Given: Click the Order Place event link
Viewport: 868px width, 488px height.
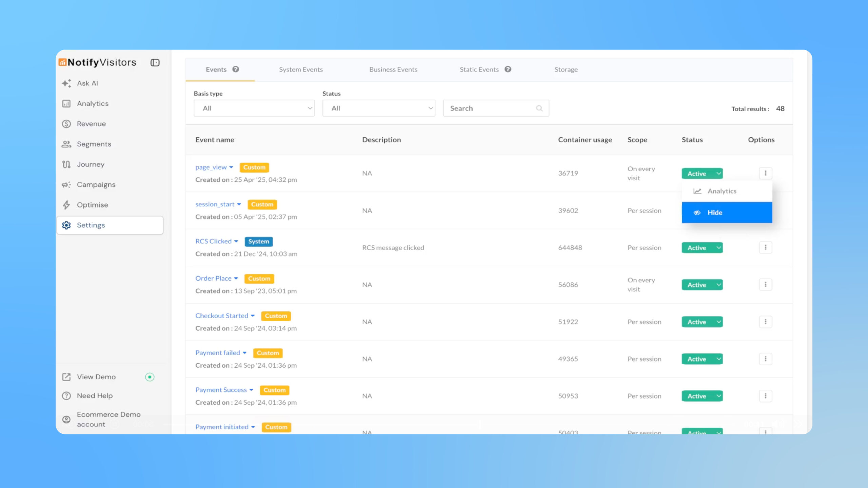Looking at the screenshot, I should coord(214,278).
